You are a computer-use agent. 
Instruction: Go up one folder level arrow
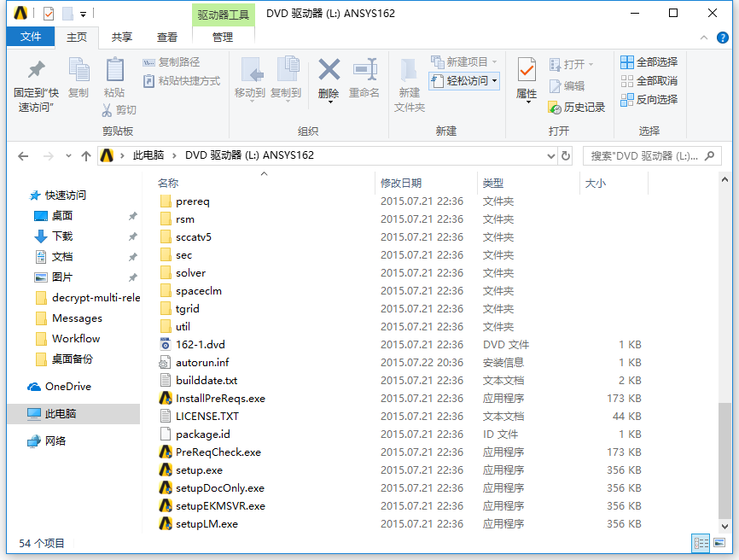coord(86,155)
